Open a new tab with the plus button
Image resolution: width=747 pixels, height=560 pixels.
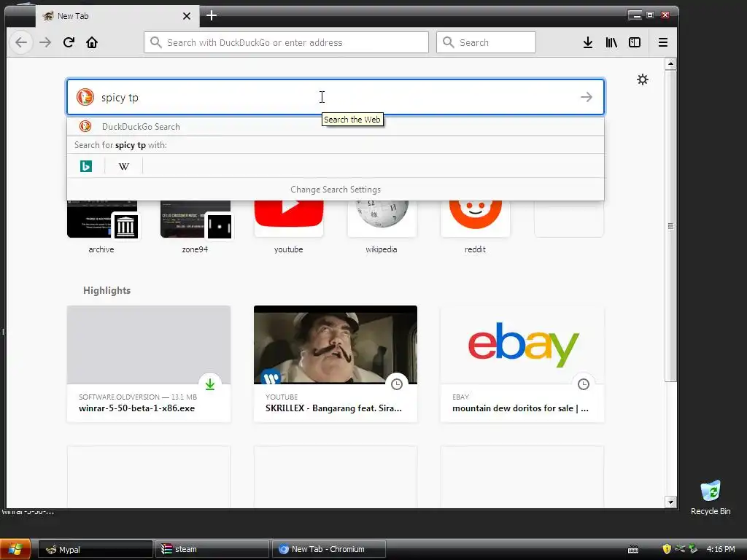click(212, 16)
